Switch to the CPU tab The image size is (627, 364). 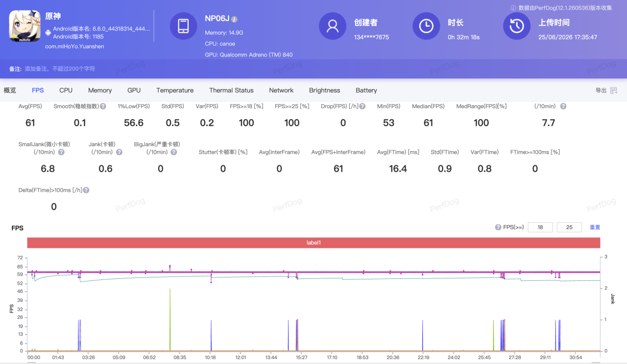click(66, 91)
